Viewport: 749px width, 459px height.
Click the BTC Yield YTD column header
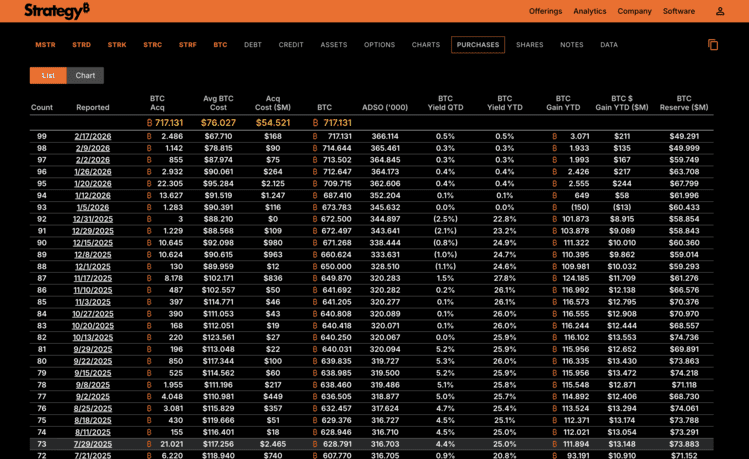505,103
